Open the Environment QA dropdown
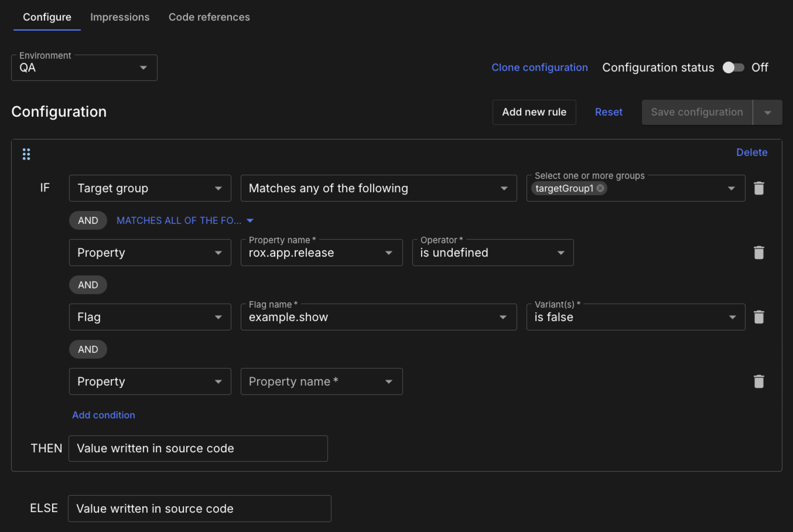 pos(84,68)
